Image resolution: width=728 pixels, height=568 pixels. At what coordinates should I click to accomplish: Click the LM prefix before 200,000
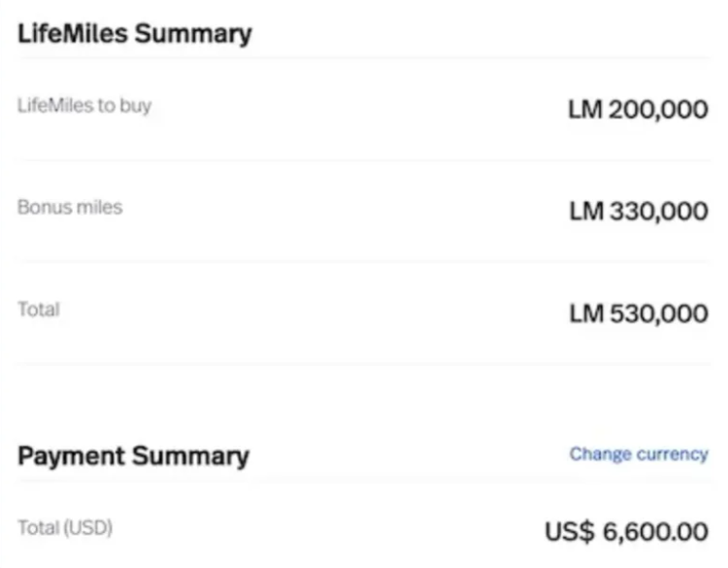click(x=585, y=110)
